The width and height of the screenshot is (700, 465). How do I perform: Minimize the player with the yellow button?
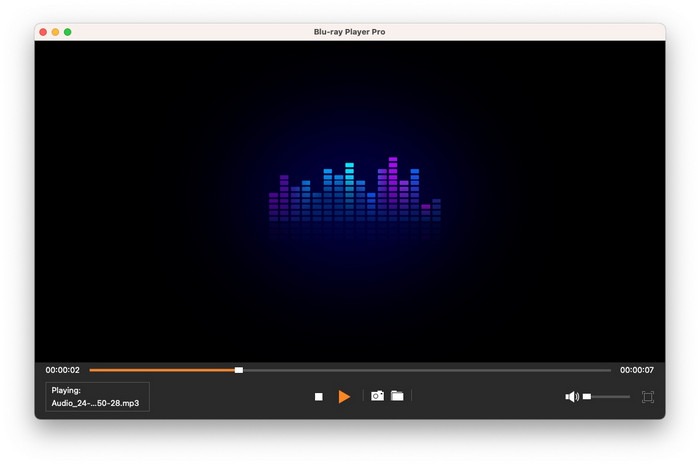56,32
